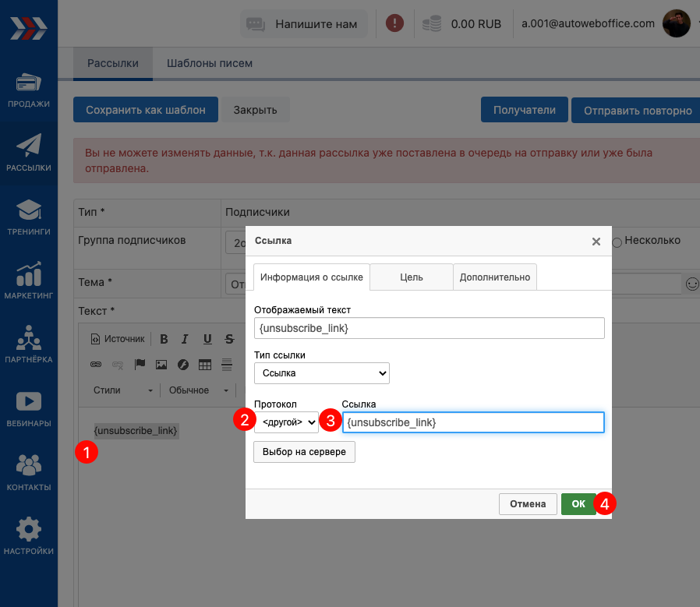Switch to the Дополнительно tab
This screenshot has width=700, height=607.
click(x=495, y=277)
